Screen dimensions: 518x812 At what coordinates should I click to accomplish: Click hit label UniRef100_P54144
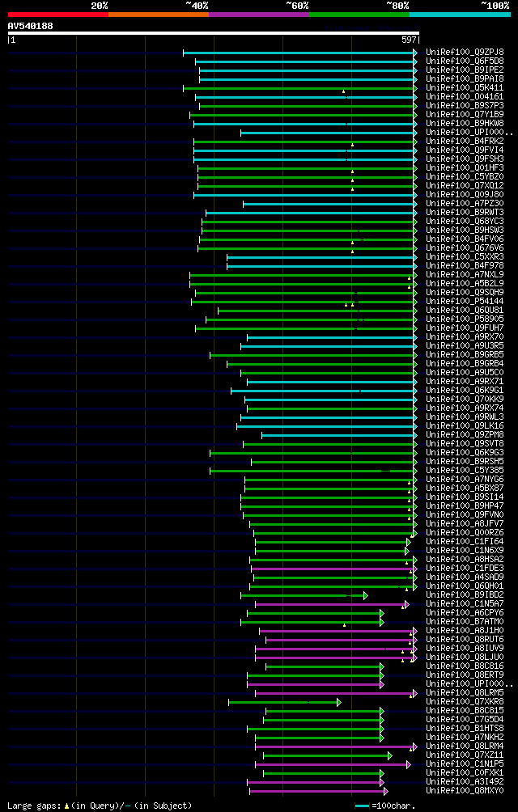465,301
